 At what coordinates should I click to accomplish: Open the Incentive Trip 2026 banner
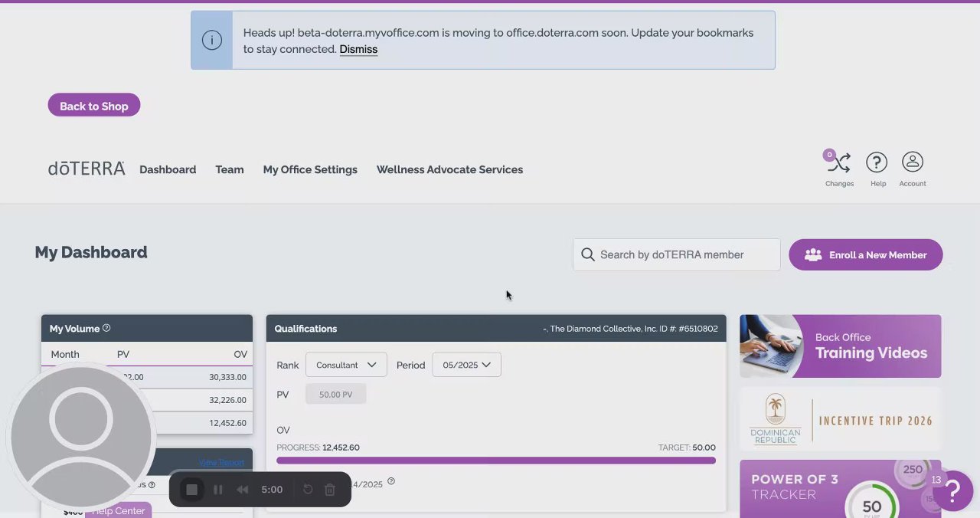pos(841,420)
